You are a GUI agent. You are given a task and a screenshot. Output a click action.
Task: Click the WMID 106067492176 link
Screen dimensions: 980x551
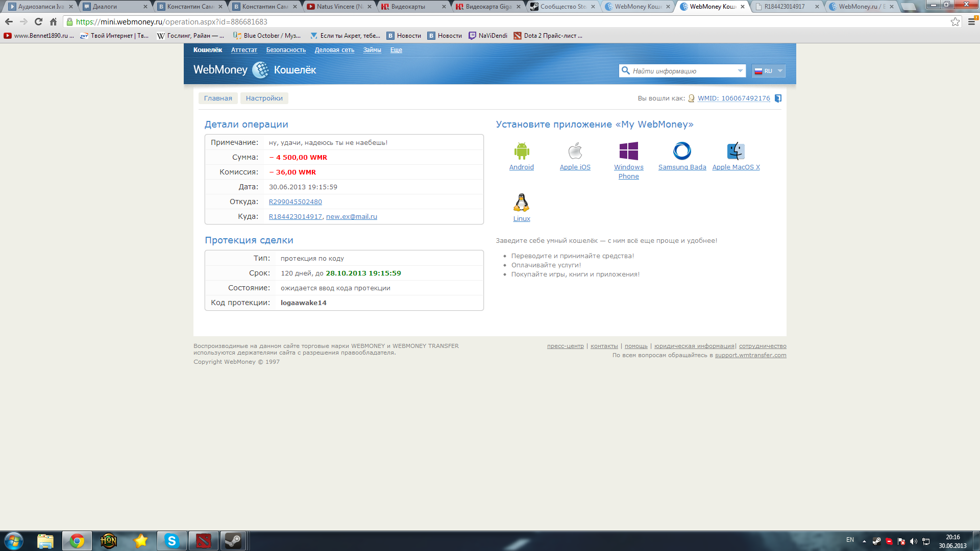734,98
